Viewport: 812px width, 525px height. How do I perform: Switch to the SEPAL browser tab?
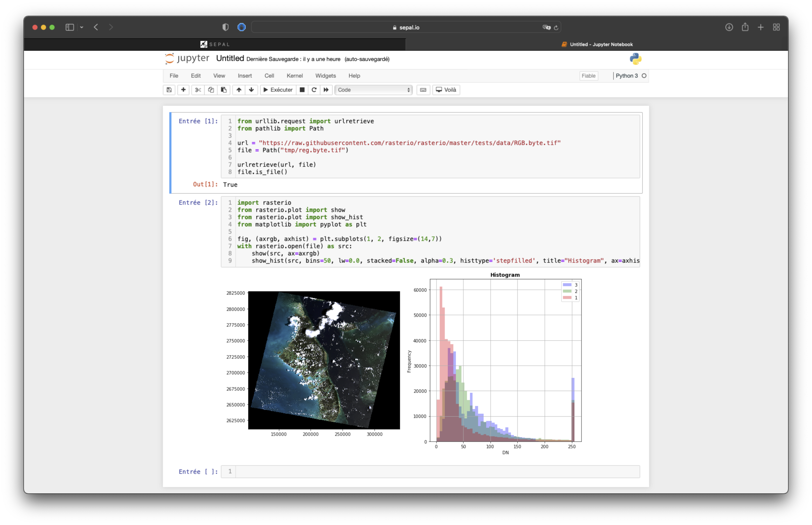point(215,44)
